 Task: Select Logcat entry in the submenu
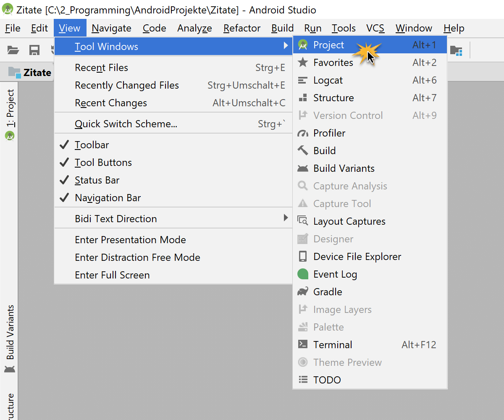(370, 80)
